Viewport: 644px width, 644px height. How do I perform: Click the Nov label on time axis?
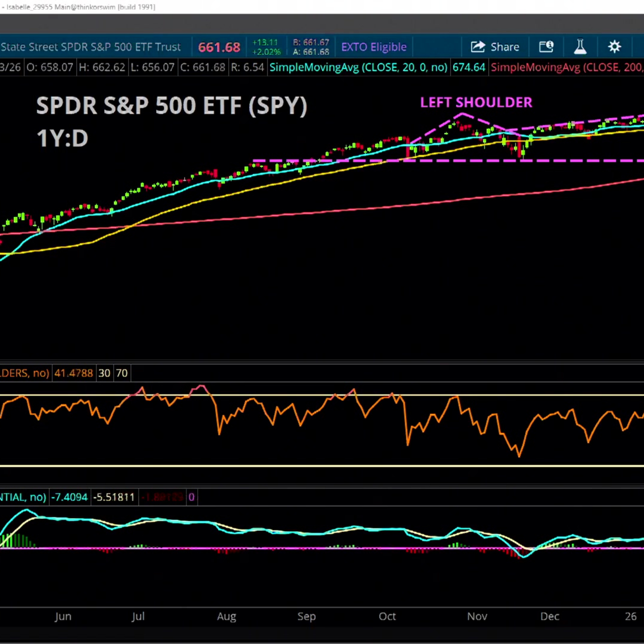[x=477, y=616]
